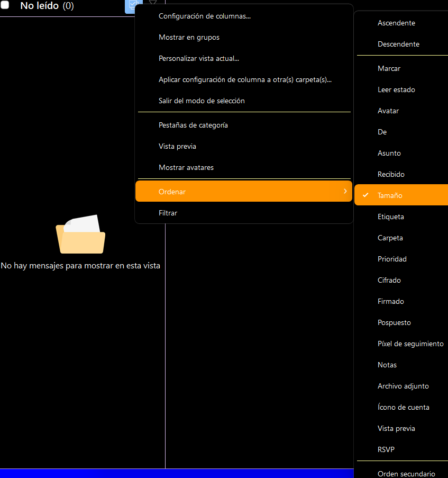Select the checked Tamaño sort option
Image resolution: width=448 pixels, height=478 pixels.
[x=390, y=195]
